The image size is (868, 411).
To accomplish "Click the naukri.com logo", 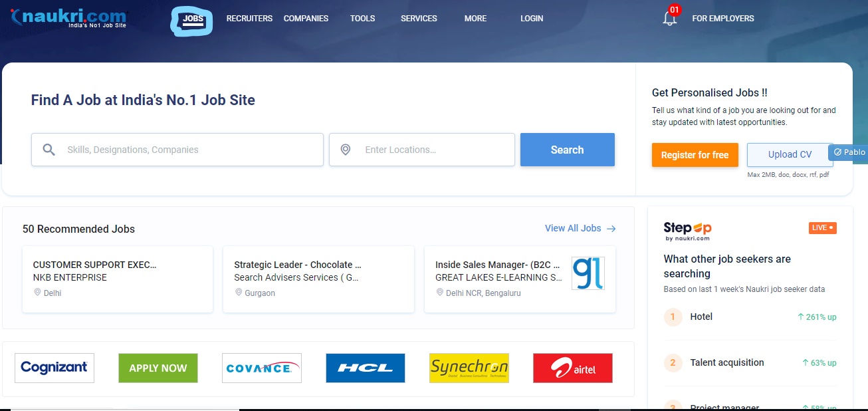I will coord(68,18).
